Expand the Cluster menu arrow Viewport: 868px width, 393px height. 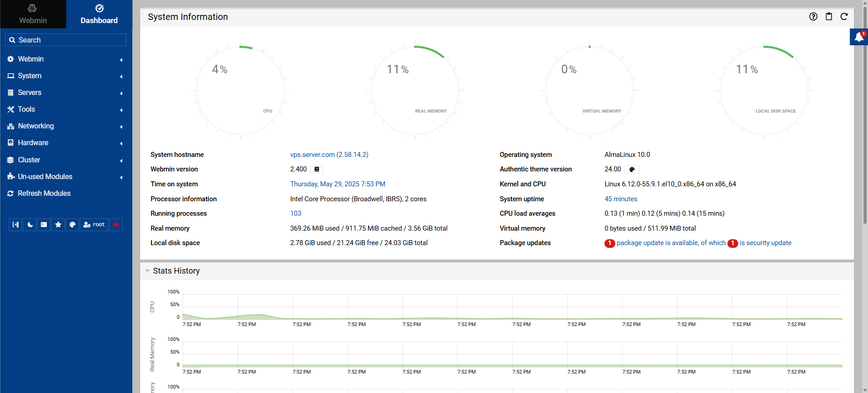click(x=121, y=161)
